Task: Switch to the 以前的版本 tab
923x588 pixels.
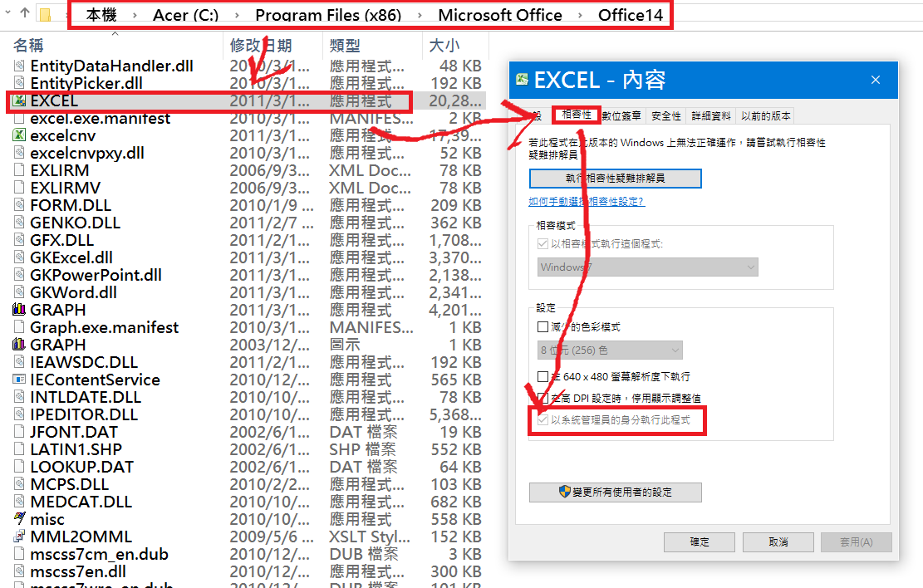Action: click(x=765, y=116)
